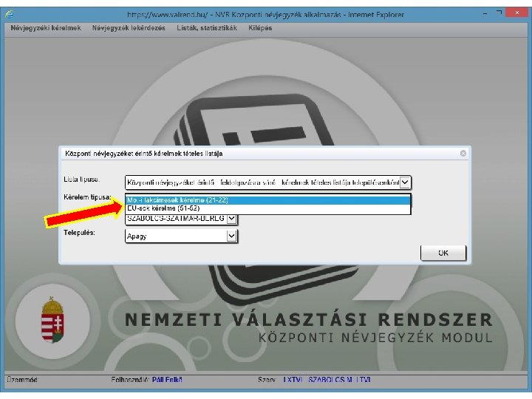The height and width of the screenshot is (399, 532).
Task: Click the Kérelem típusa label
Action: [87, 197]
